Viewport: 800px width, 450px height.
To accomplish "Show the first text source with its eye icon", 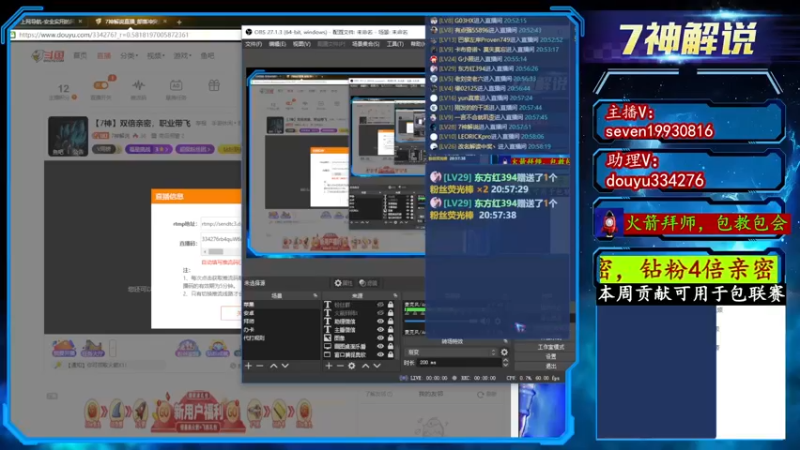I will (x=380, y=305).
